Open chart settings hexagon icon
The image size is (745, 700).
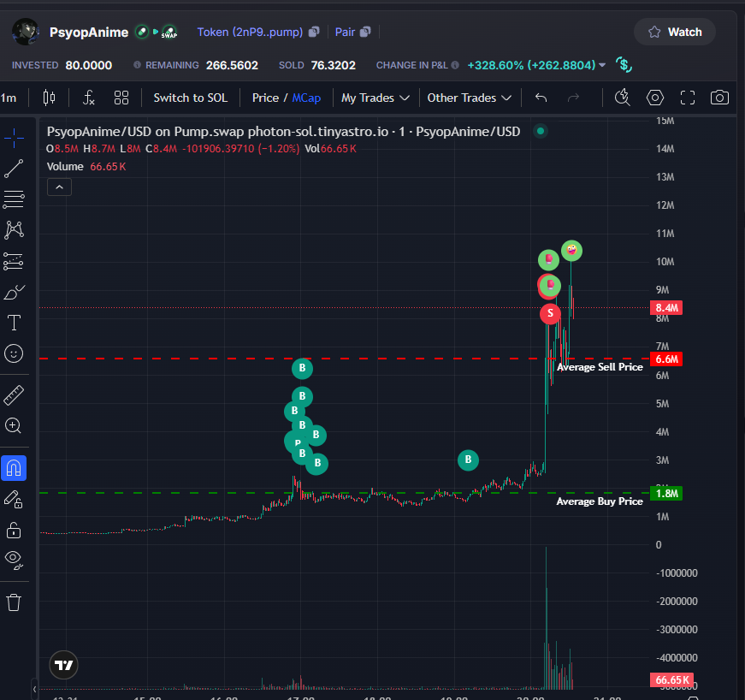pyautogui.click(x=655, y=98)
